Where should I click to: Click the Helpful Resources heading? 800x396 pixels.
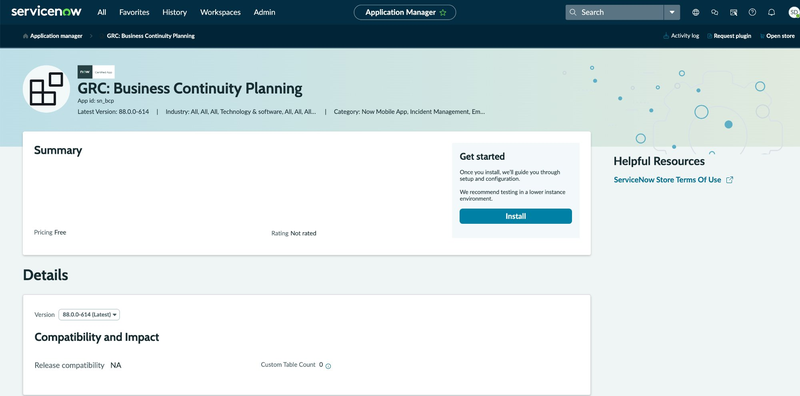(x=659, y=161)
